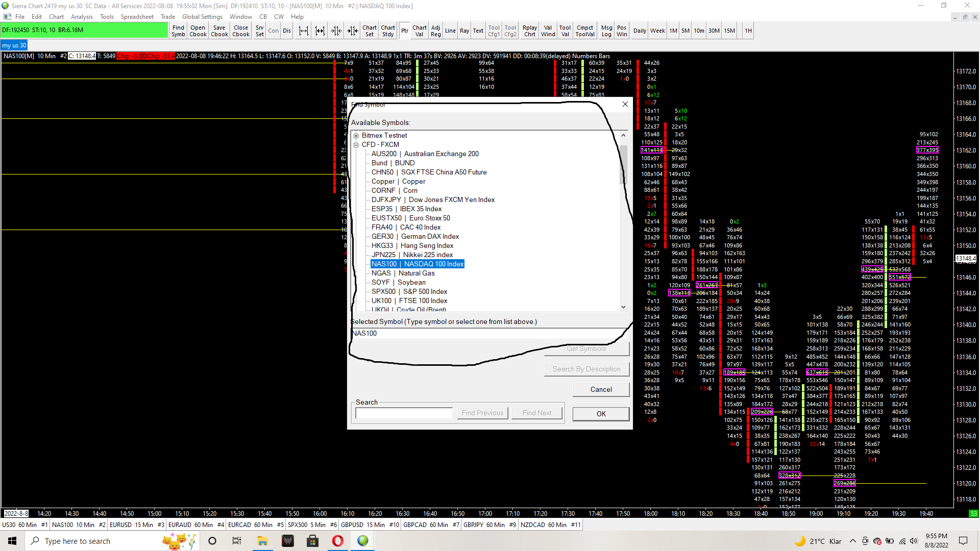
Task: Click the expand bar spacing icon
Action: [304, 31]
